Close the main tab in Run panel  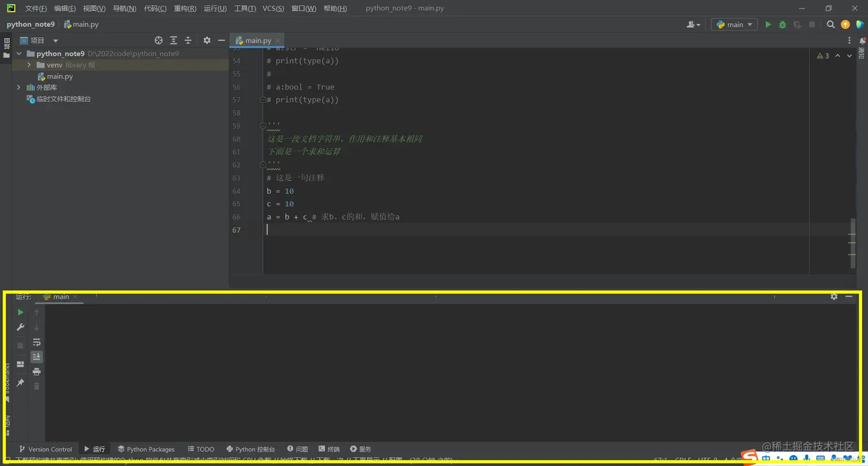75,297
